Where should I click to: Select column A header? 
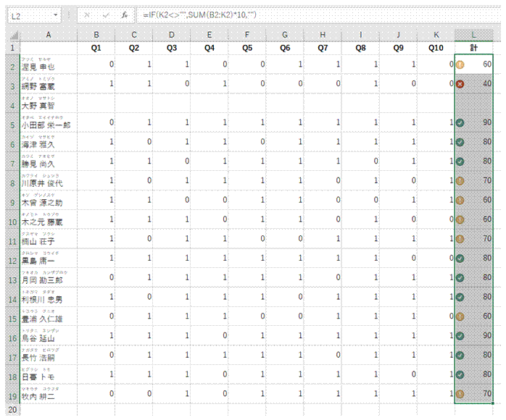click(49, 35)
